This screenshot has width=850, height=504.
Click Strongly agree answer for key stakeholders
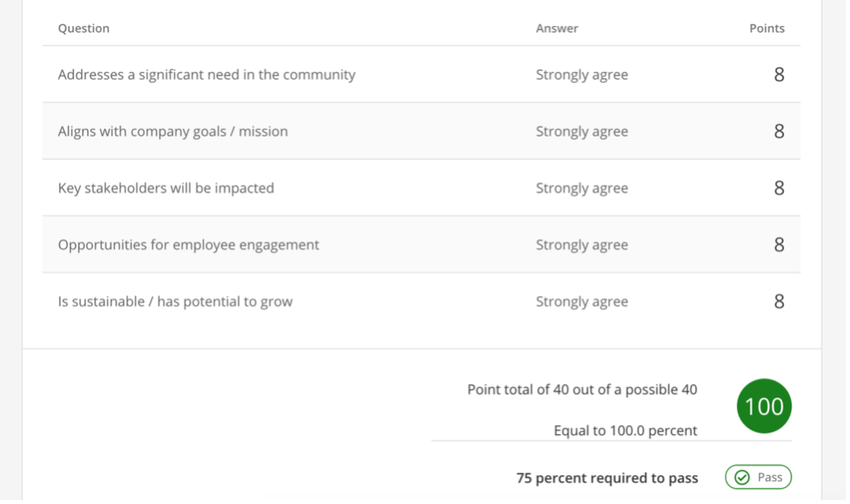(x=582, y=188)
